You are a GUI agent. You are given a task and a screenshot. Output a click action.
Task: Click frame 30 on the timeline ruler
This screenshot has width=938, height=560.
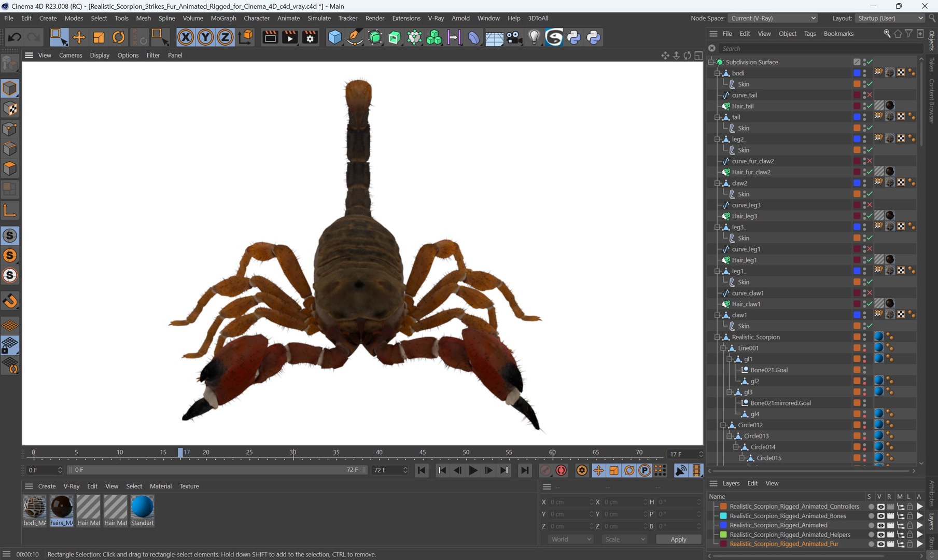point(293,453)
